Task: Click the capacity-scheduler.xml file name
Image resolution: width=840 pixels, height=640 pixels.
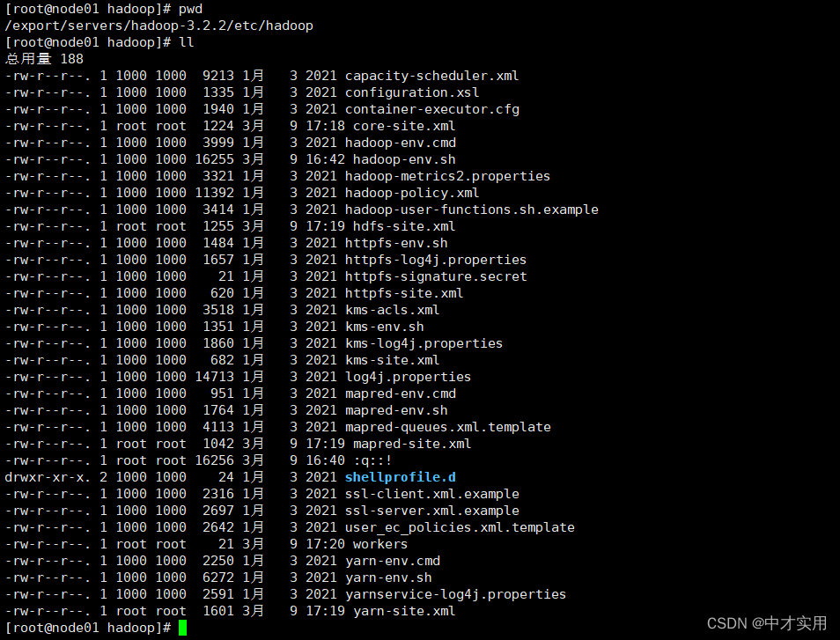Action: pyautogui.click(x=431, y=76)
